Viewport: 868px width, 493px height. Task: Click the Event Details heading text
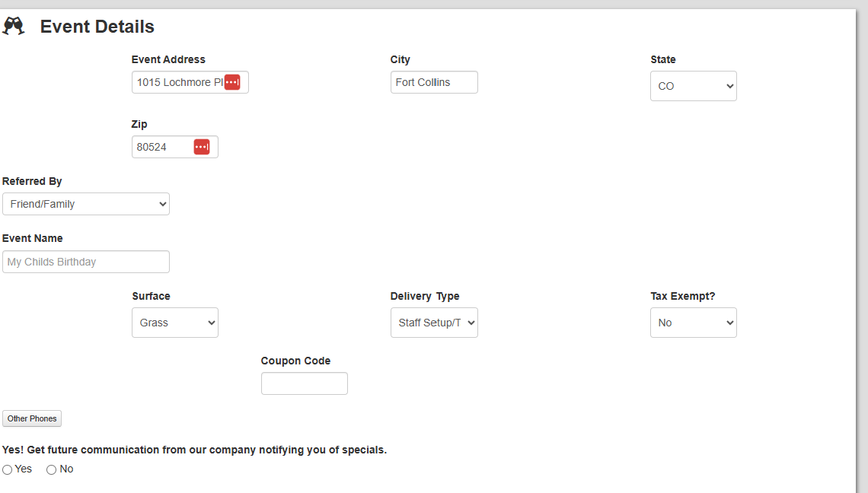(x=97, y=27)
